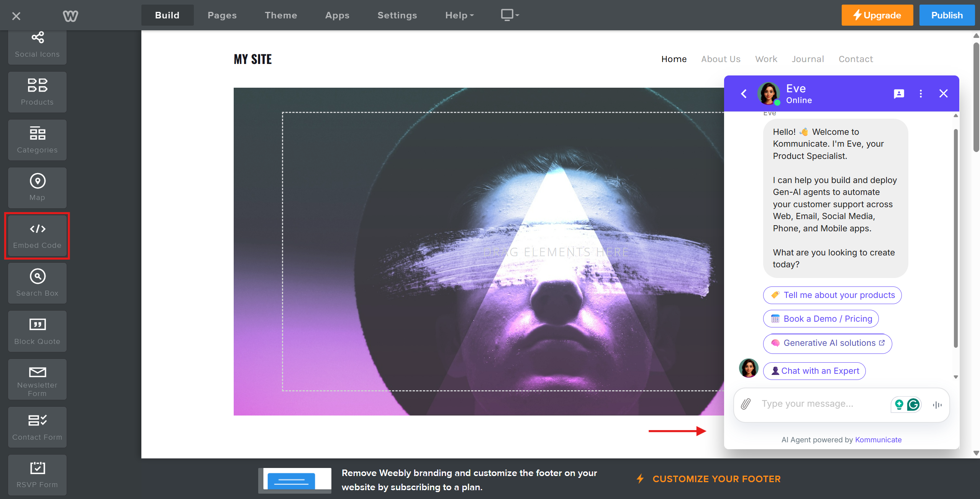Choose Chat with an Expert
Screen dimensions: 980x499
tap(814, 371)
